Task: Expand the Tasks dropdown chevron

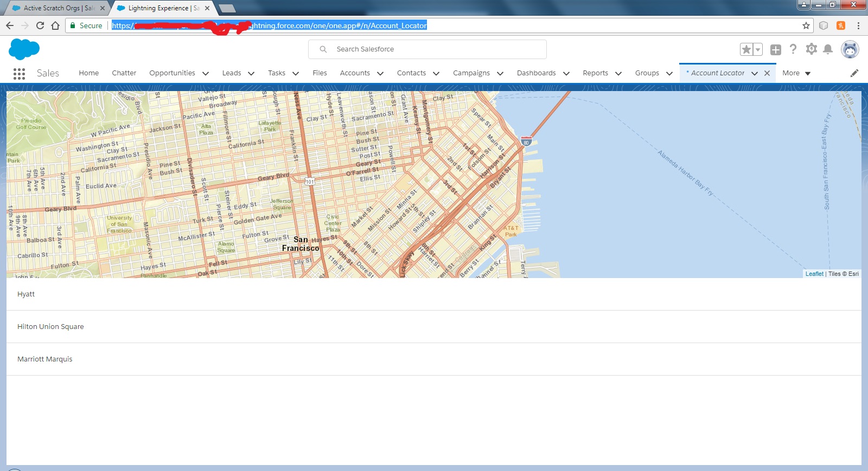Action: point(296,74)
